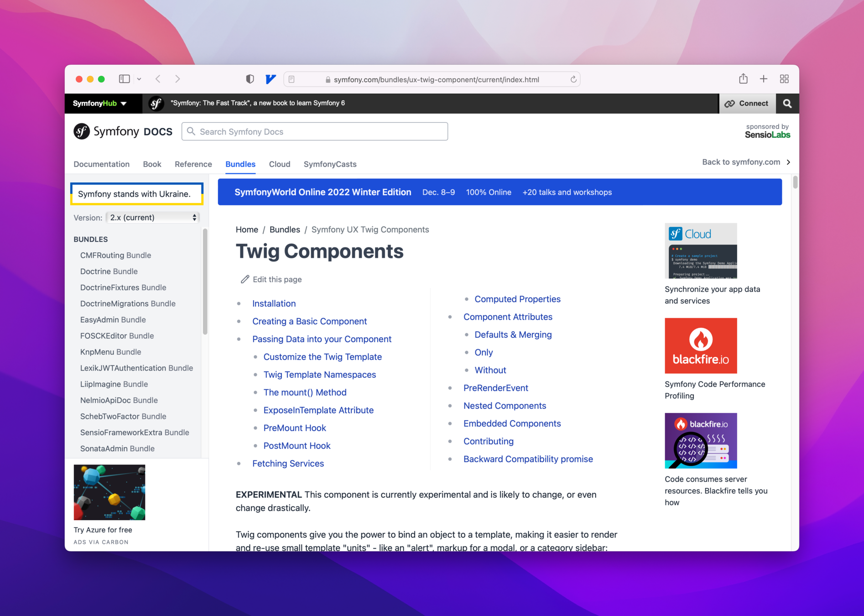
Task: Open DoctrineMigrations Bundle in sidebar
Action: (x=128, y=304)
